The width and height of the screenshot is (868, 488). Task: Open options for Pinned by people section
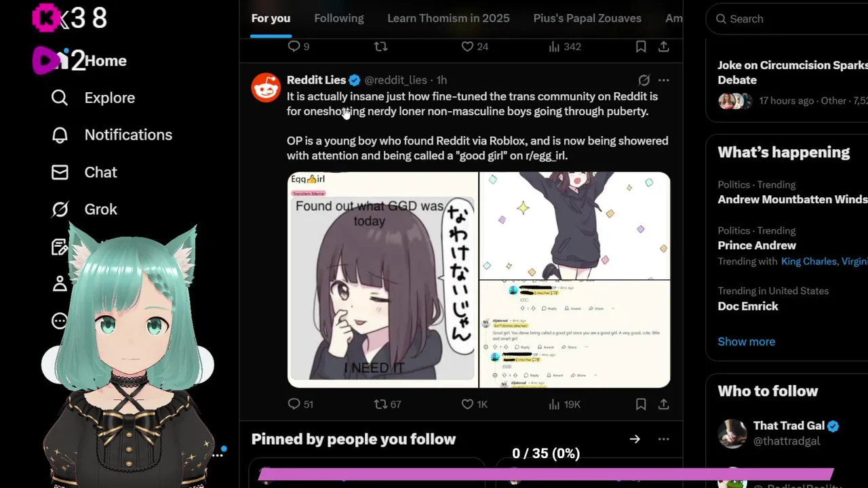pos(664,439)
